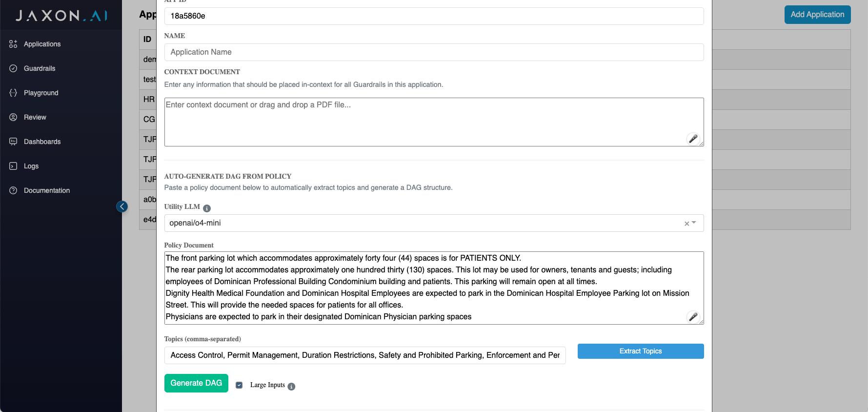Click the Review person icon
The image size is (868, 412).
click(13, 117)
